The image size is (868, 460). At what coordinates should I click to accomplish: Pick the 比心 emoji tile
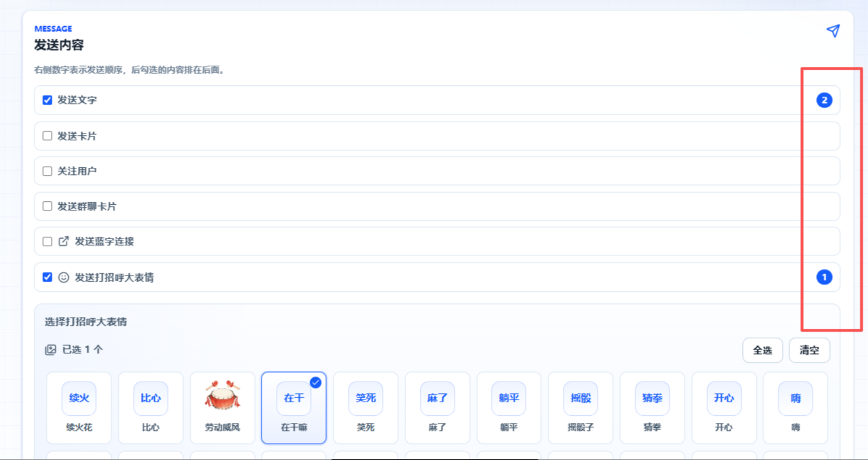point(151,408)
